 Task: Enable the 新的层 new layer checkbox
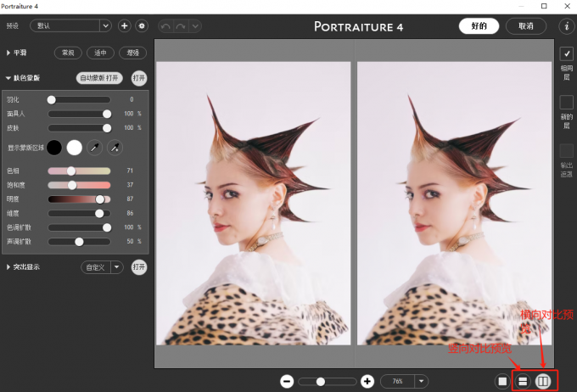(x=566, y=103)
